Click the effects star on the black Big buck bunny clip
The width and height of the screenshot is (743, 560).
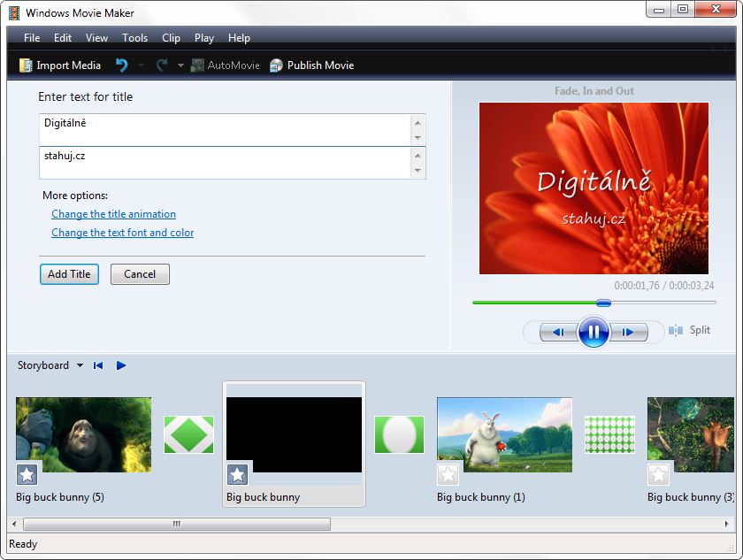237,474
